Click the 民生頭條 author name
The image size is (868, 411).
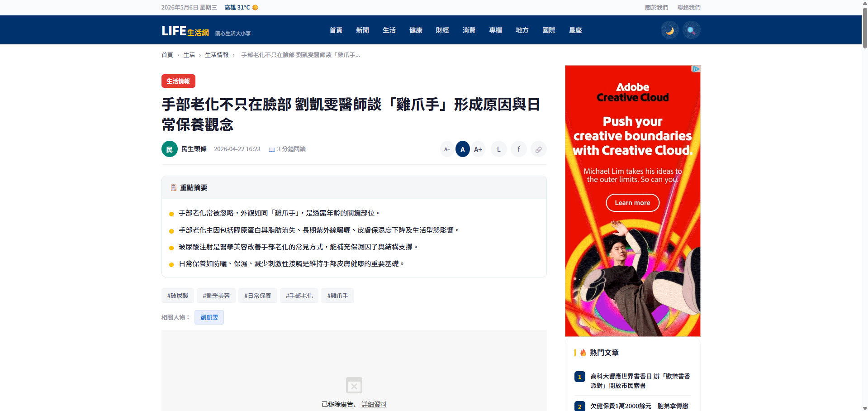point(194,149)
